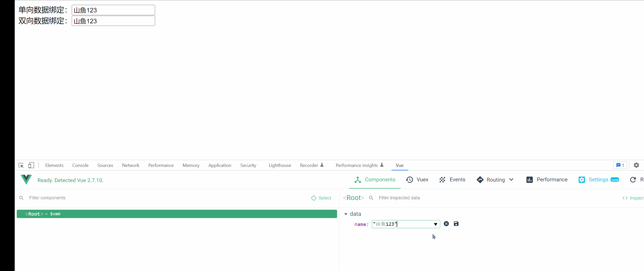Click the Vue logo icon

(x=26, y=180)
